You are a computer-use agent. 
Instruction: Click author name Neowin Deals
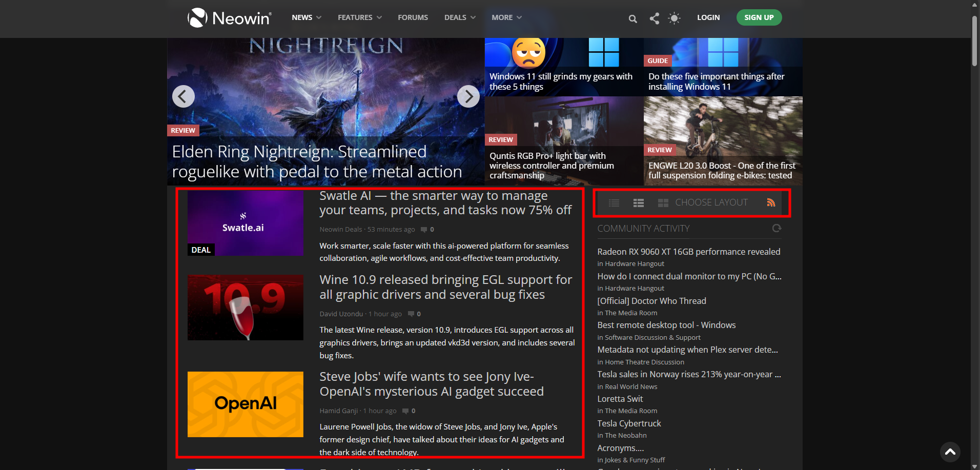(341, 230)
